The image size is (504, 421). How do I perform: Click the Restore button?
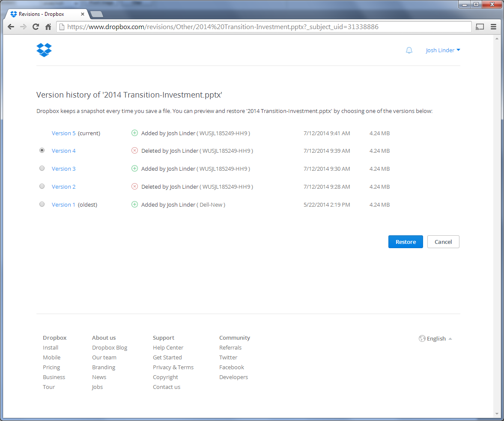tap(405, 241)
